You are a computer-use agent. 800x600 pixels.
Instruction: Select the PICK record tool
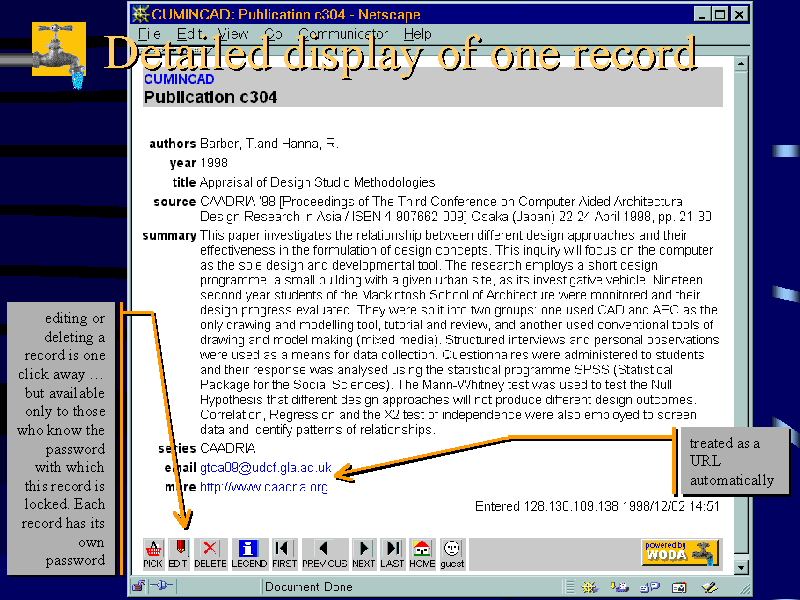point(153,548)
